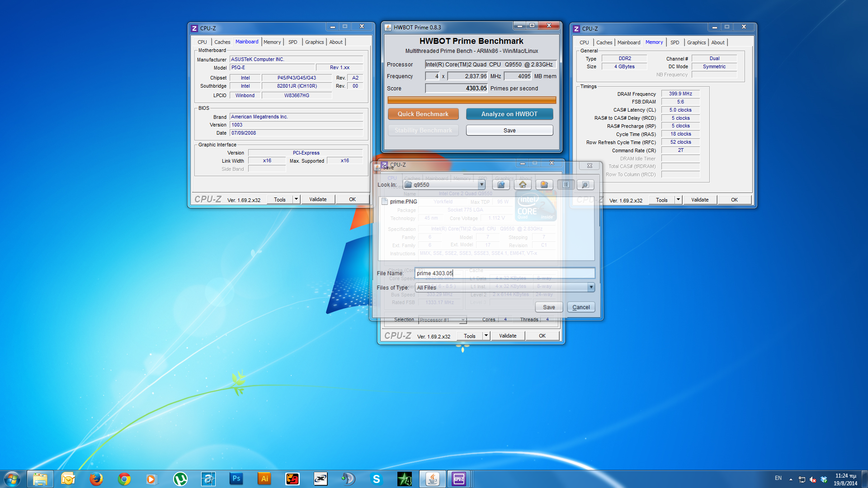Click the HWBOT Processor name field
The height and width of the screenshot is (488, 868).
click(491, 65)
